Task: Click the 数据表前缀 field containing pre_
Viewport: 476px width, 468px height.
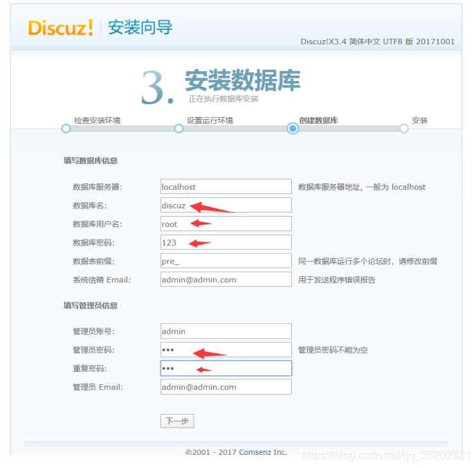Action: (x=226, y=261)
